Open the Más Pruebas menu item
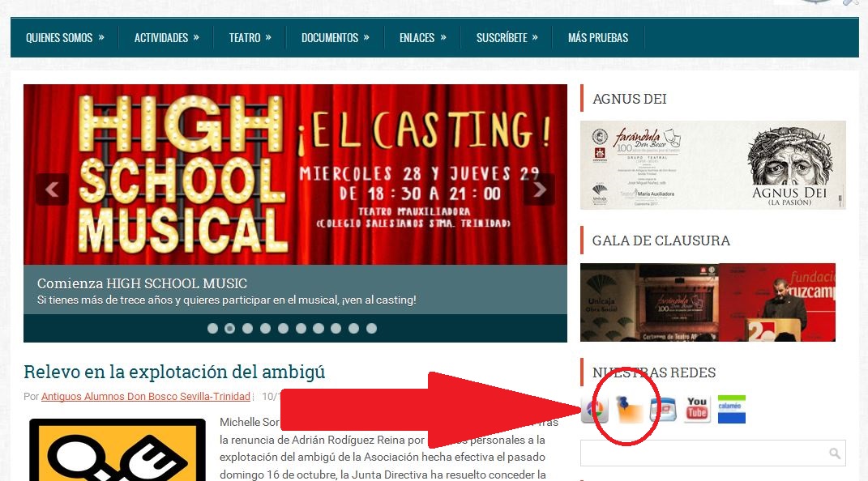The image size is (868, 481). (598, 37)
